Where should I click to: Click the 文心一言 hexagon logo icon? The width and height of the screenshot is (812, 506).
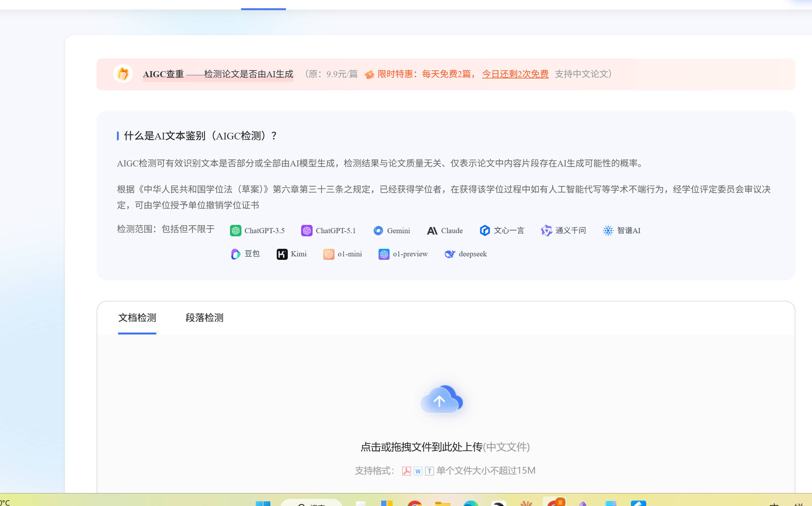point(485,231)
